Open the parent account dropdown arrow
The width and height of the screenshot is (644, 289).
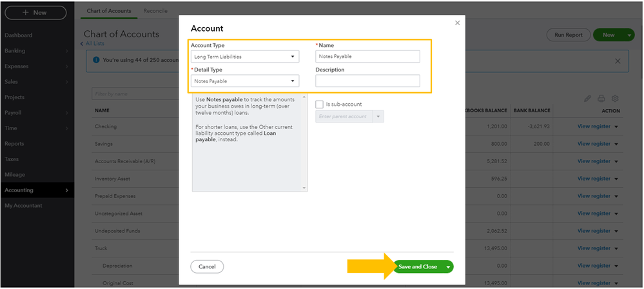pyautogui.click(x=378, y=117)
